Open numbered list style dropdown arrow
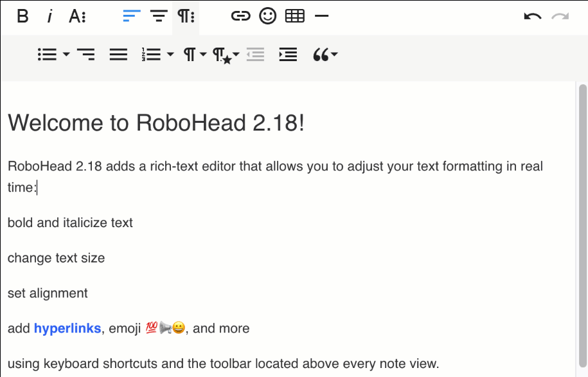The height and width of the screenshot is (377, 588). (x=170, y=55)
